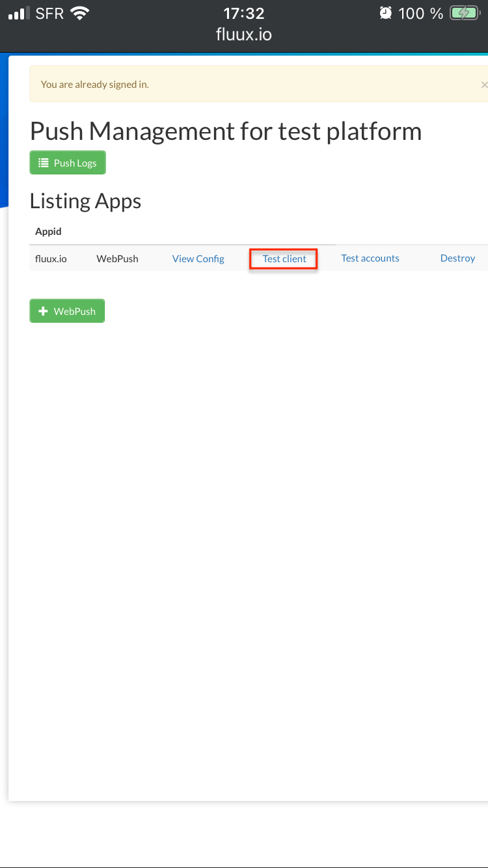Create a new WebPush app

(x=67, y=310)
